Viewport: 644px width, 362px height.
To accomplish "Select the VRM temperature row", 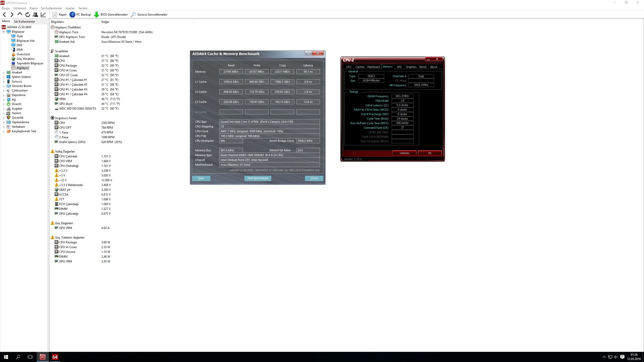I will pos(88,99).
